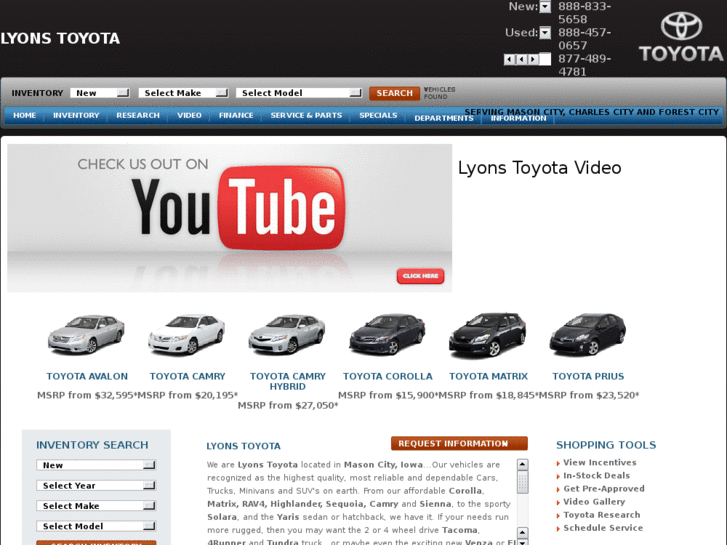Image resolution: width=727 pixels, height=545 pixels.
Task: Click the INVENTORY SEARCH panel heading
Action: pyautogui.click(x=92, y=445)
